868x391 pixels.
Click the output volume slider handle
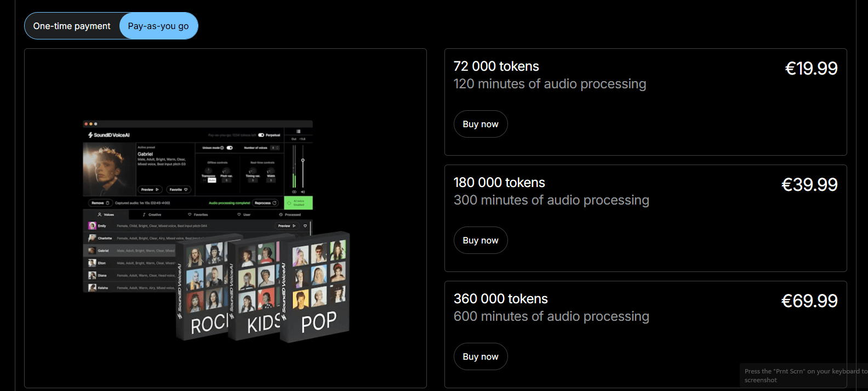(x=302, y=160)
